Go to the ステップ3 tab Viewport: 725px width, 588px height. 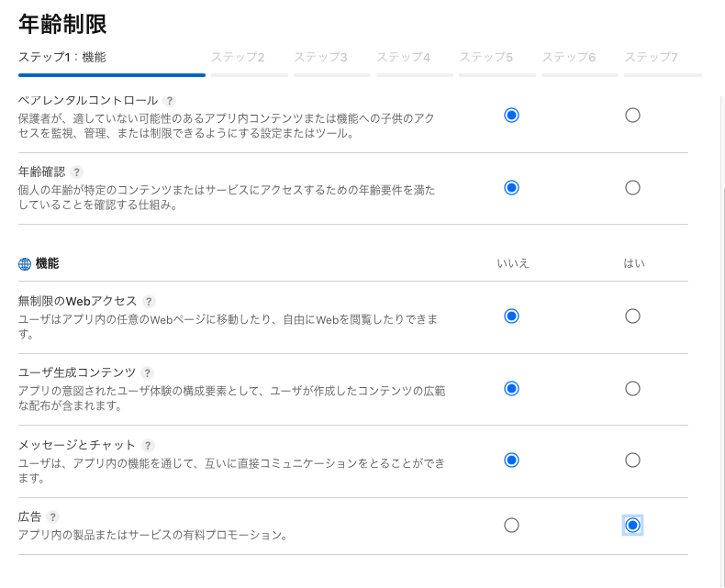pyautogui.click(x=320, y=57)
